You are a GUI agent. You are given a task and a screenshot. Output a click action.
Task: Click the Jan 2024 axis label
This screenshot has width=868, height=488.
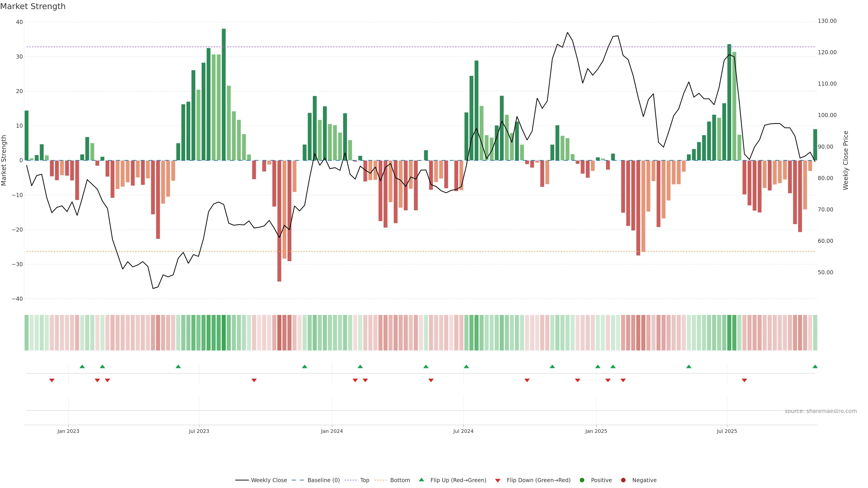(x=332, y=431)
